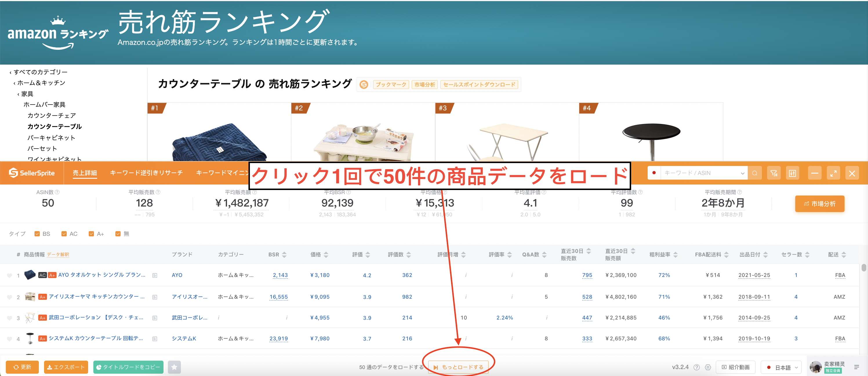Viewport: 868px width, 376px height.
Task: Switch to the キーワード逆引きリサーチ tab
Action: pyautogui.click(x=146, y=173)
